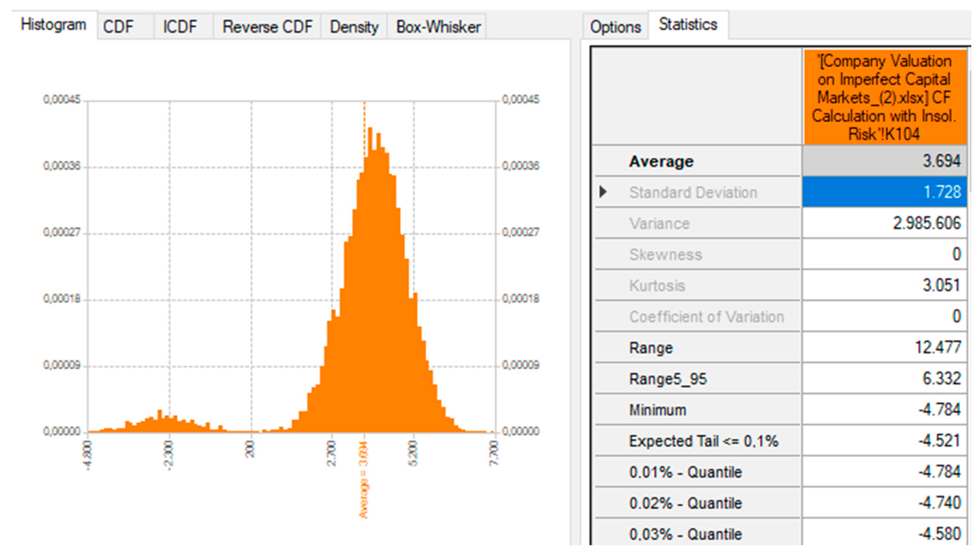Select the Variance row label
Viewport: 980px width, 558px height.
coord(659,223)
